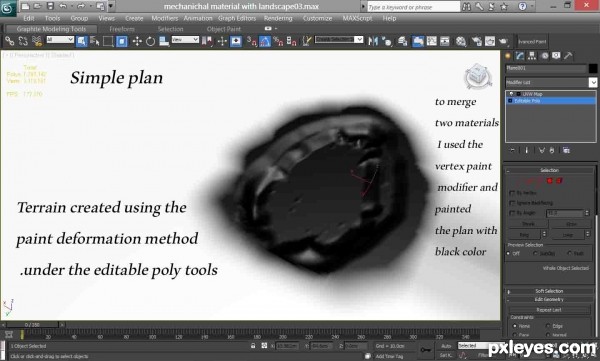Open the MAXScript menu
This screenshot has height=361, width=600.
coord(357,18)
